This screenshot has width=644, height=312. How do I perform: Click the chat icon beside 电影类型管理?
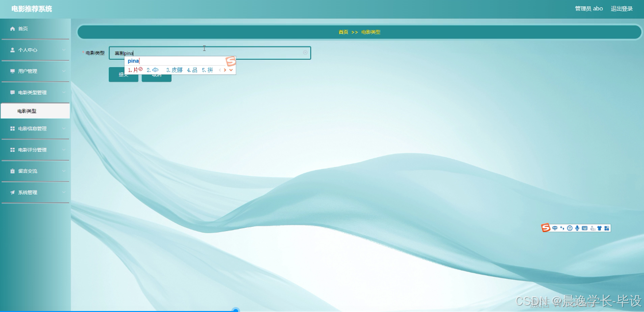(x=13, y=93)
